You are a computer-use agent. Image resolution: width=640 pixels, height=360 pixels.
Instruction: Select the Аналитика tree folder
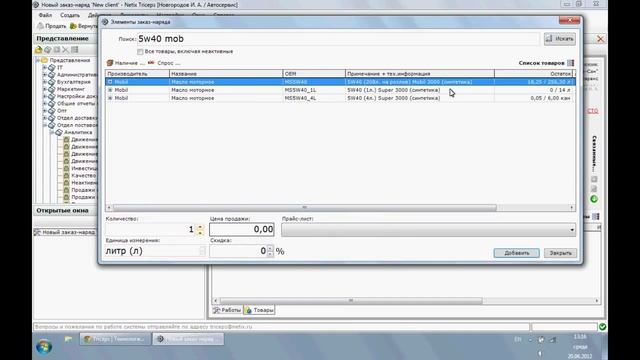(x=78, y=132)
